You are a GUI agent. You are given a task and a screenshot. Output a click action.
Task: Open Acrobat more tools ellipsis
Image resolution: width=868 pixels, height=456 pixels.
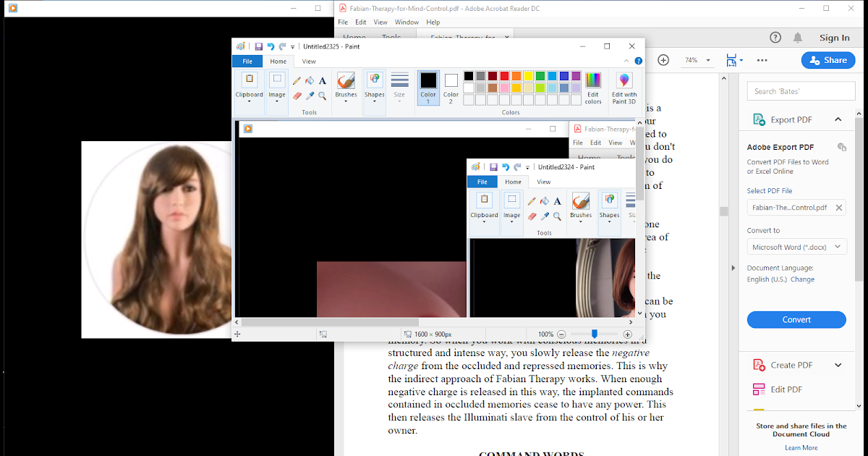pos(762,60)
